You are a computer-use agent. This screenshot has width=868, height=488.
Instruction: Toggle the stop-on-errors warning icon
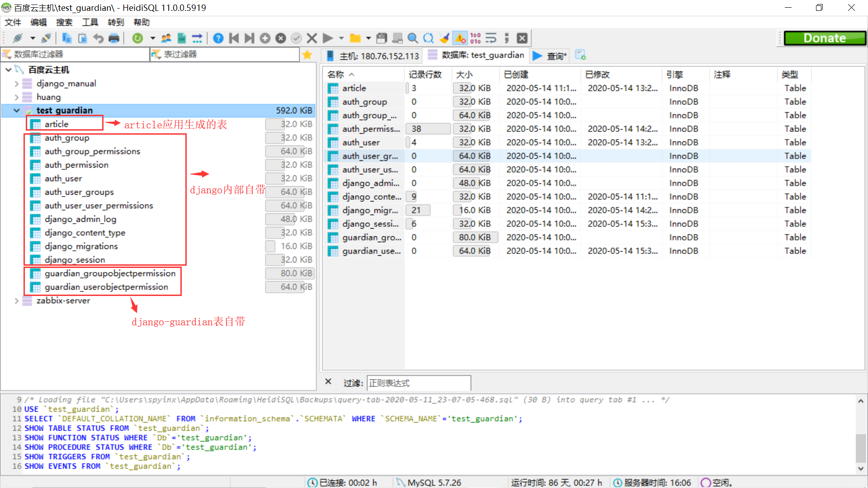[461, 38]
